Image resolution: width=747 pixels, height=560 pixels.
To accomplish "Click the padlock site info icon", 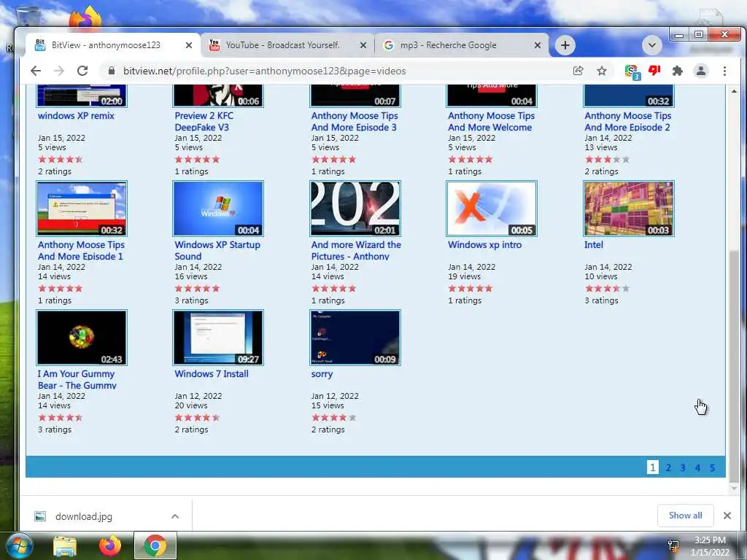I will click(x=112, y=71).
